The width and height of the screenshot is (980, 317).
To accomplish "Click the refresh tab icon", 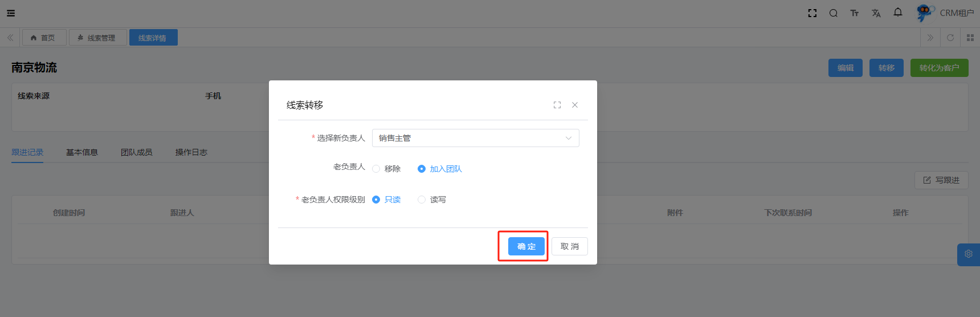I will coord(950,38).
